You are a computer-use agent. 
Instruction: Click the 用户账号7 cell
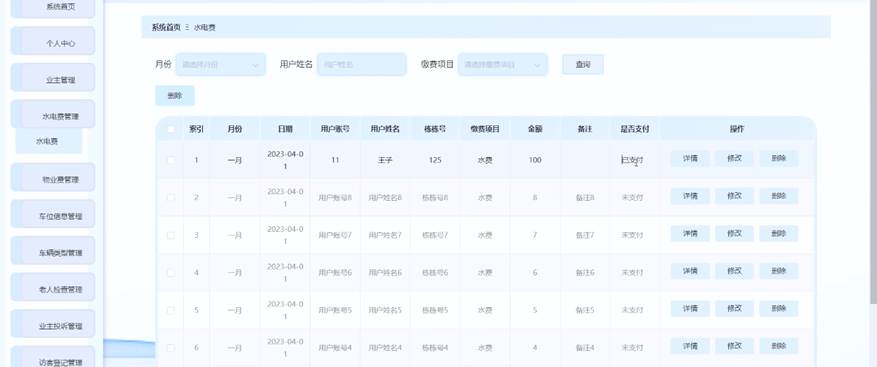(335, 235)
